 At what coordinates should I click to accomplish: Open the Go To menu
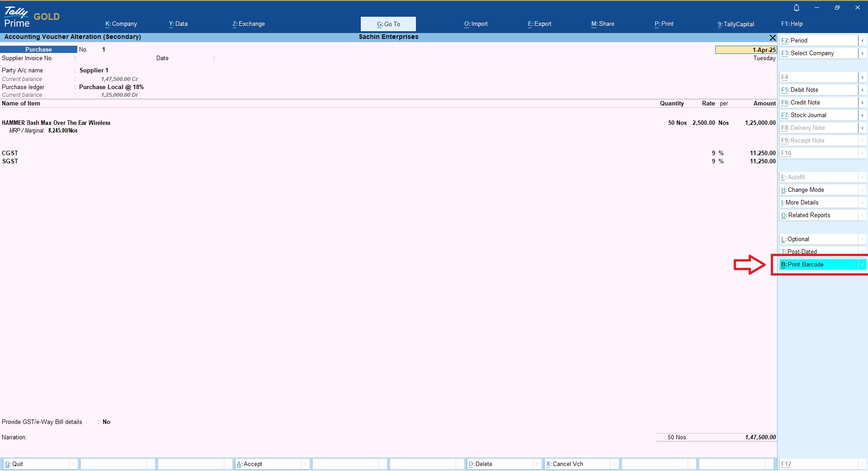pyautogui.click(x=388, y=24)
